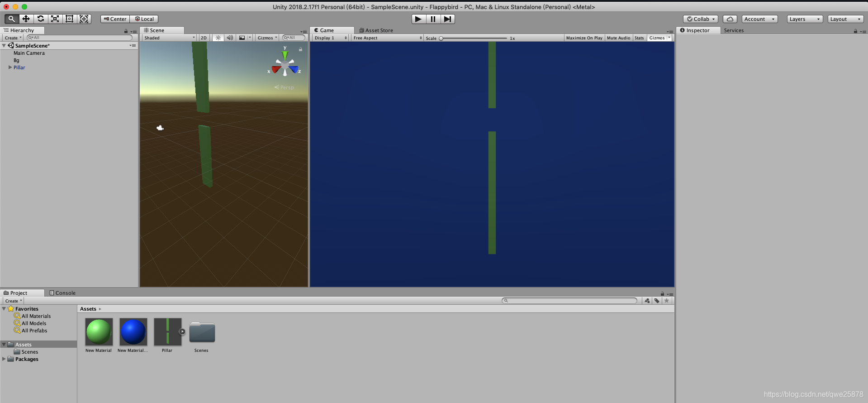Click the Play button
The height and width of the screenshot is (403, 868).
coord(418,19)
